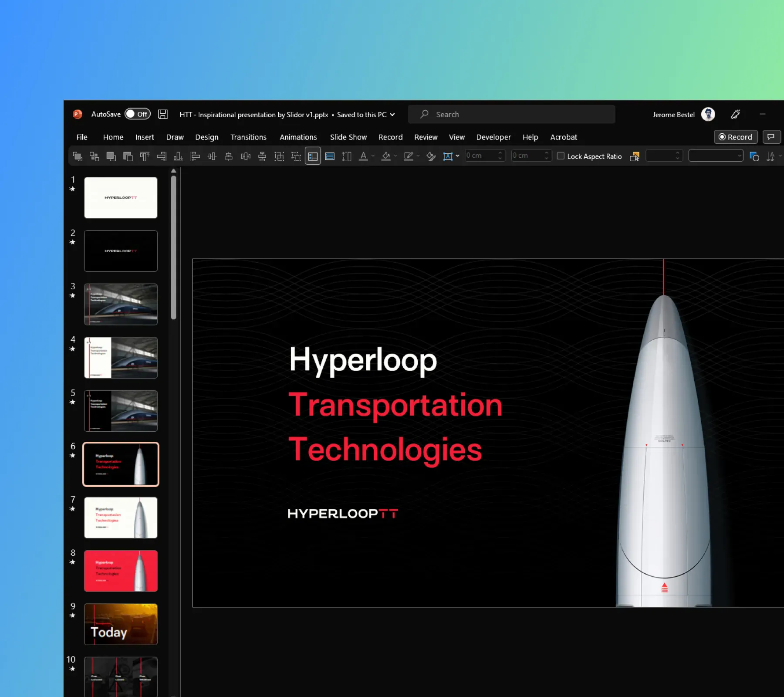Open the Developer tab
The image size is (784, 697).
(493, 137)
